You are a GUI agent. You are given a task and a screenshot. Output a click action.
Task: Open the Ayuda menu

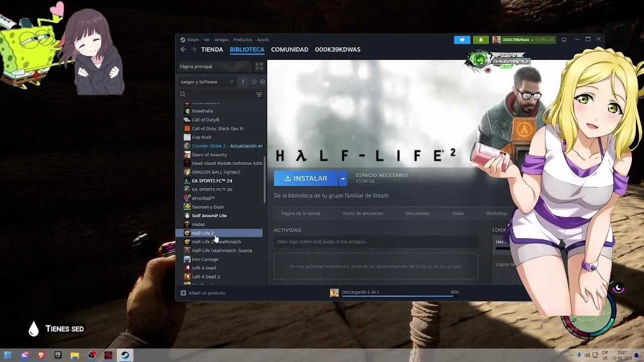coord(263,40)
